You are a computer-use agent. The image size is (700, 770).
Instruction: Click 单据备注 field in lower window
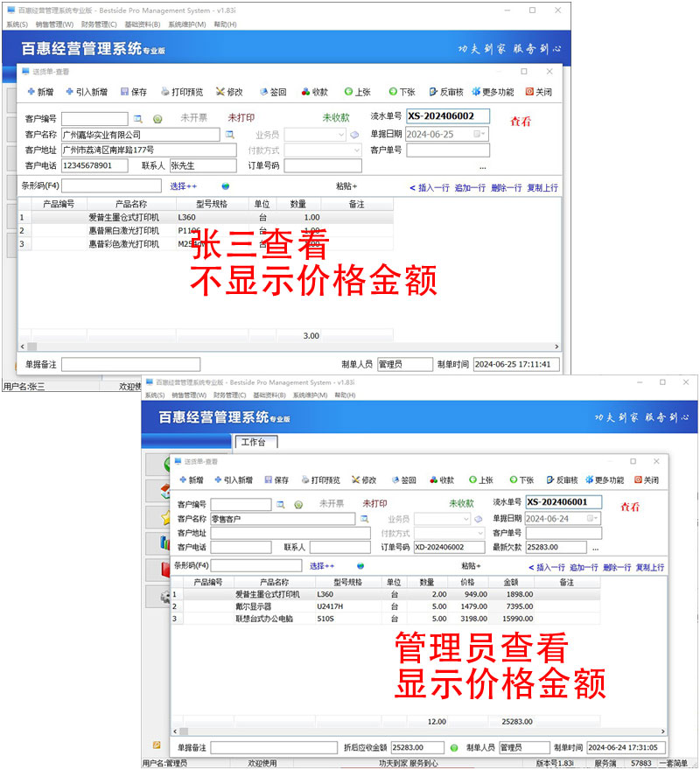pos(274,747)
